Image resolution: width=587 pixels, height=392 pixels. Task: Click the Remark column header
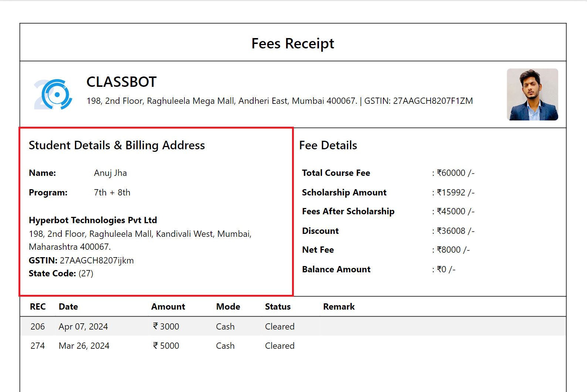tap(339, 307)
